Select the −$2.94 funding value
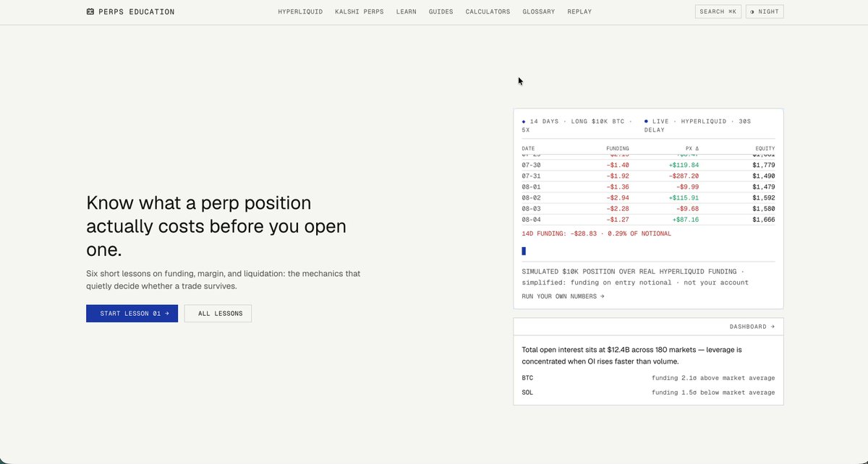Viewport: 868px width, 464px height. click(618, 197)
